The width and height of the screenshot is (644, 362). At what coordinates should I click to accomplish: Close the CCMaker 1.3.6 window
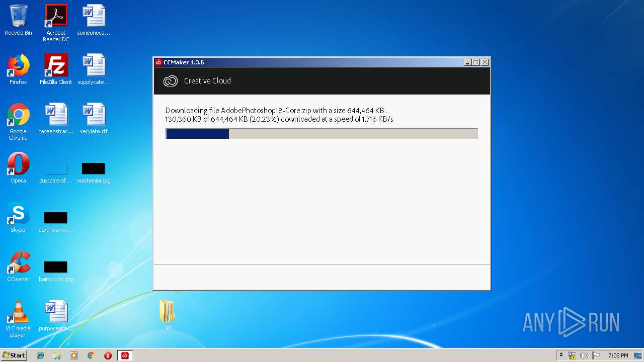click(x=485, y=62)
